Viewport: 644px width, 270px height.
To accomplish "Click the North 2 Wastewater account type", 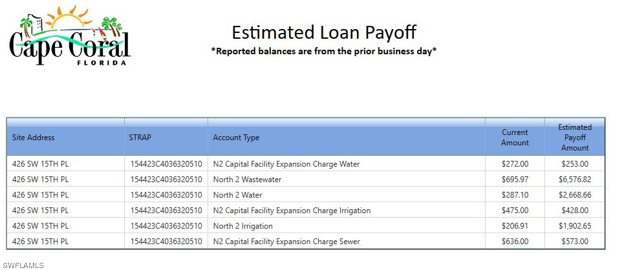I will 247,180.
